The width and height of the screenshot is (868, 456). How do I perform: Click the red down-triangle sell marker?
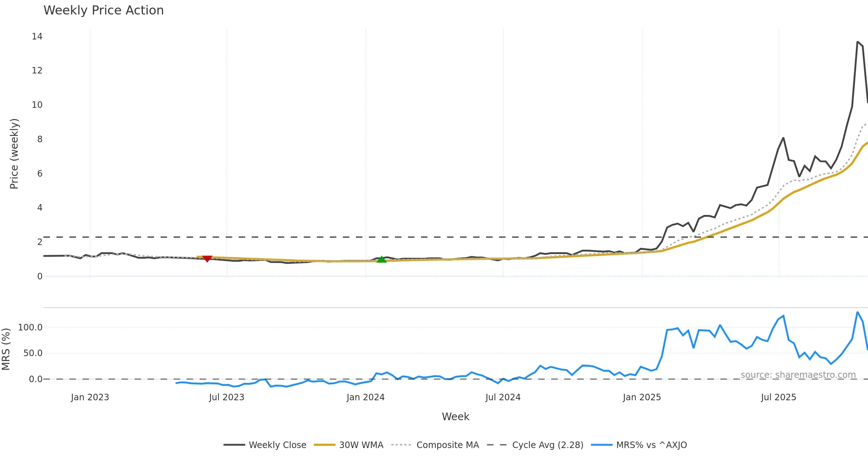pyautogui.click(x=207, y=259)
